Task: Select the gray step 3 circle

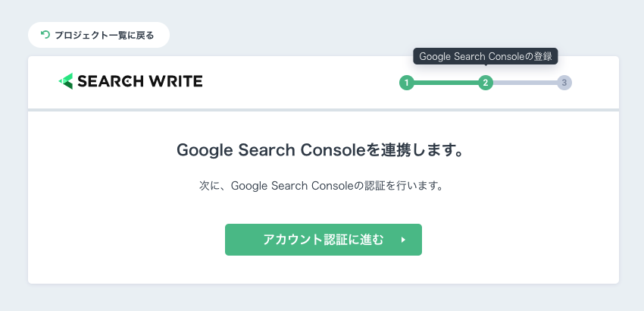Action: click(564, 83)
